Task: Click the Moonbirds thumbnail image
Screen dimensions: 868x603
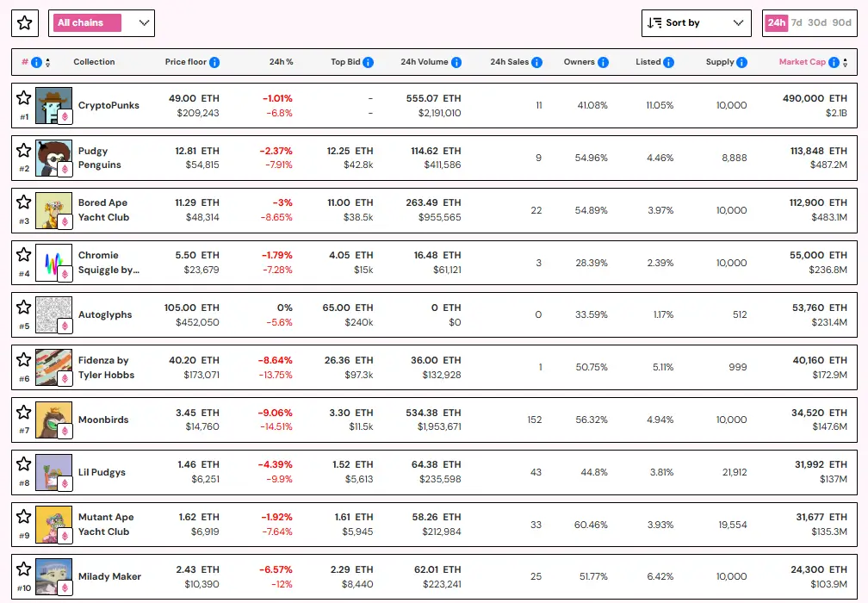Action: coord(53,420)
